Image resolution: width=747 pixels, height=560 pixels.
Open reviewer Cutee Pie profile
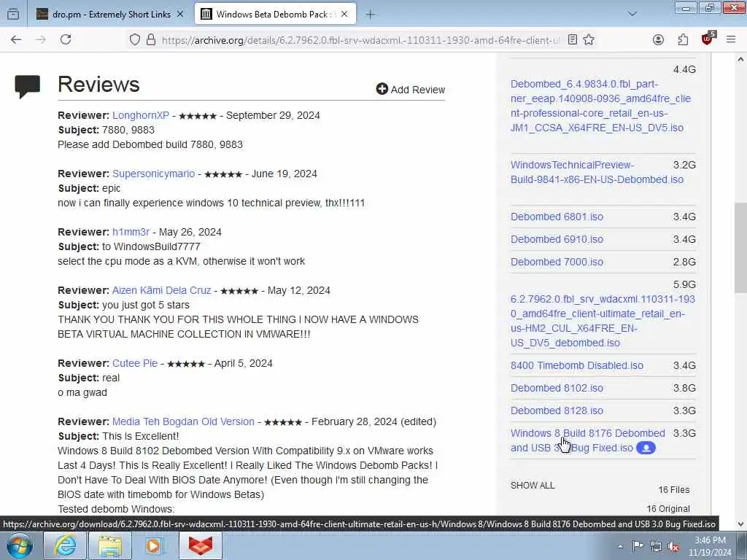(135, 363)
